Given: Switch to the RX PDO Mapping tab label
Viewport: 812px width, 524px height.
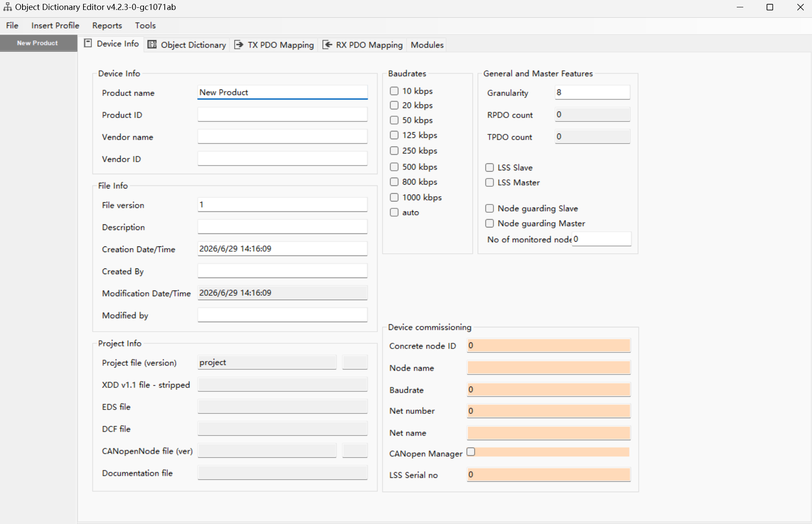Looking at the screenshot, I should [369, 45].
